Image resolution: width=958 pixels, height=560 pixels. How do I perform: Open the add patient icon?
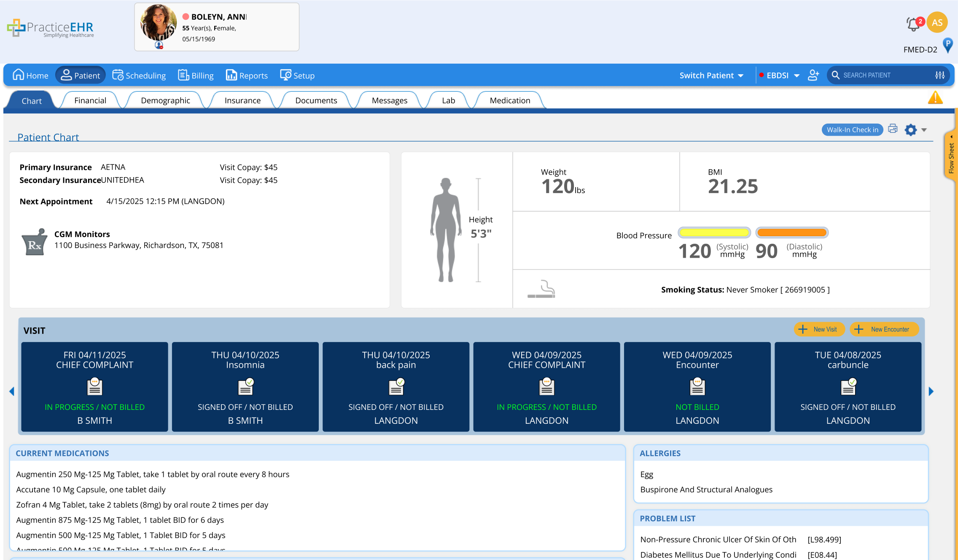coord(813,75)
